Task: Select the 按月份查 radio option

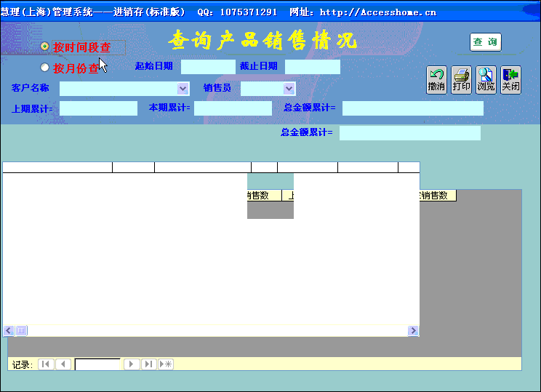Action: [44, 68]
